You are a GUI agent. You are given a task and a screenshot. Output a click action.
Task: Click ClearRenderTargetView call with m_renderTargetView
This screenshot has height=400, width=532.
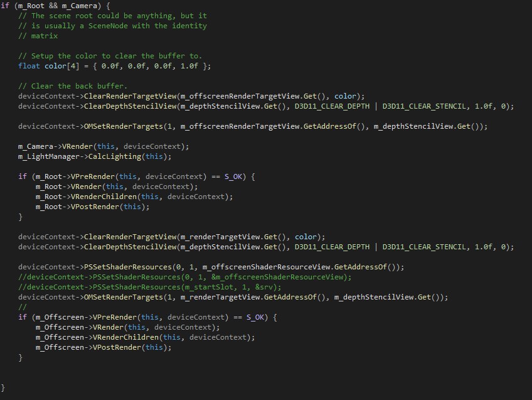click(172, 237)
